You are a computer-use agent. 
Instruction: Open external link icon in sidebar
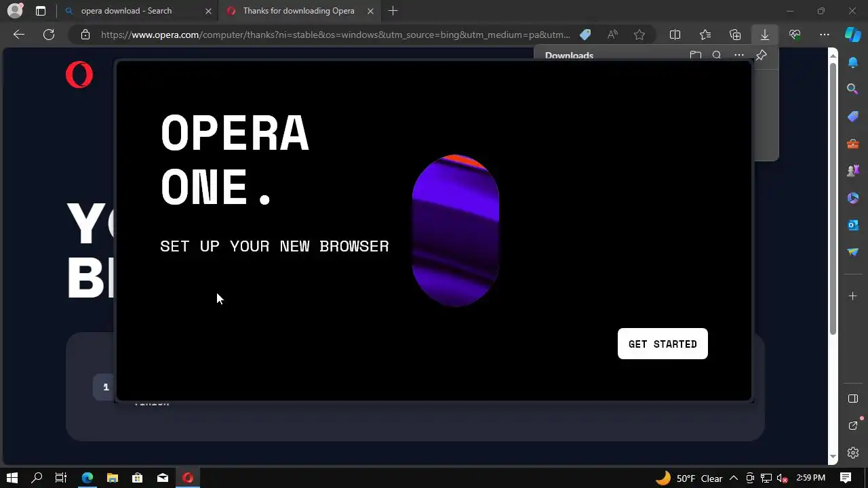(x=853, y=426)
